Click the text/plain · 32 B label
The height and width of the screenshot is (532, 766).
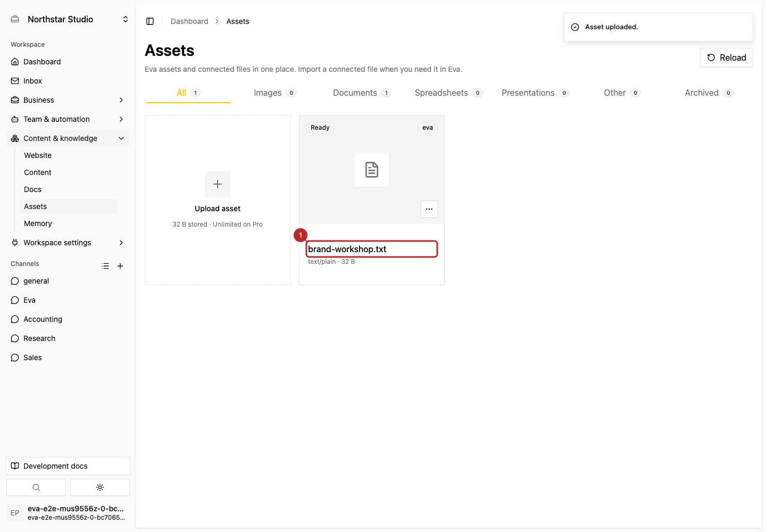331,262
